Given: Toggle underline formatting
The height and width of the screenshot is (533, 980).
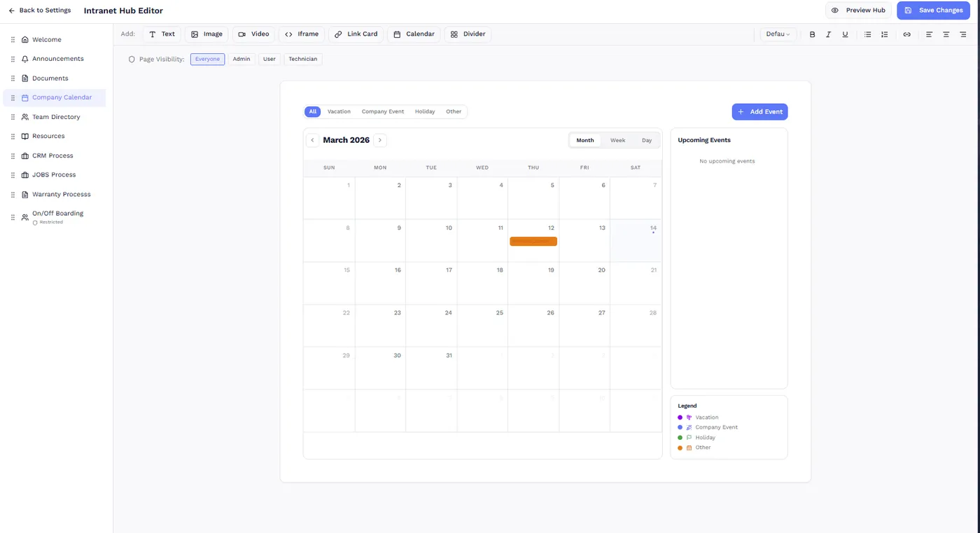Looking at the screenshot, I should tap(845, 34).
